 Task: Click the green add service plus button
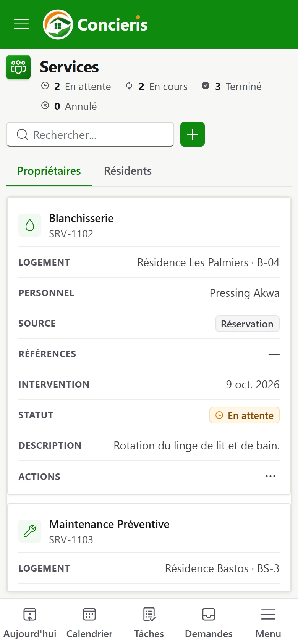click(x=193, y=134)
